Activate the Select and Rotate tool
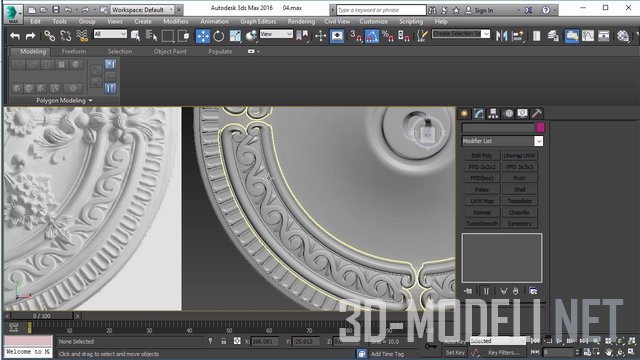640x360 pixels. point(219,36)
